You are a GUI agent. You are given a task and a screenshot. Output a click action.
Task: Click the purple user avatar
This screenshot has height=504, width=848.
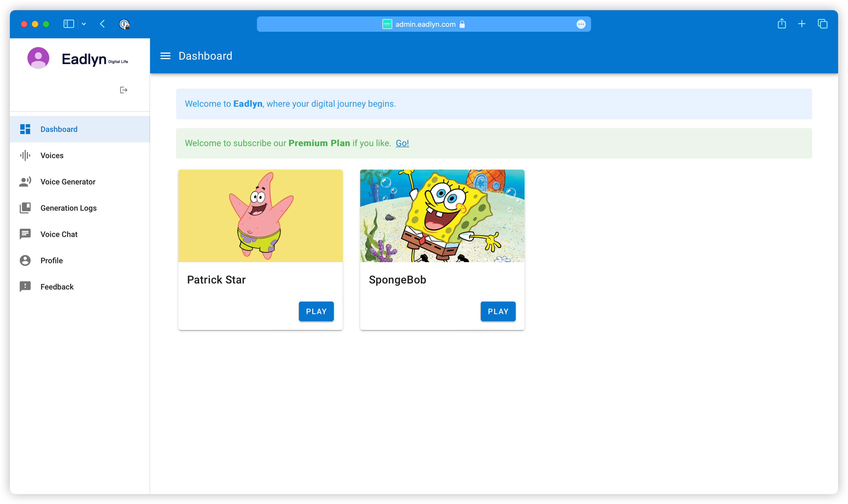coord(38,58)
